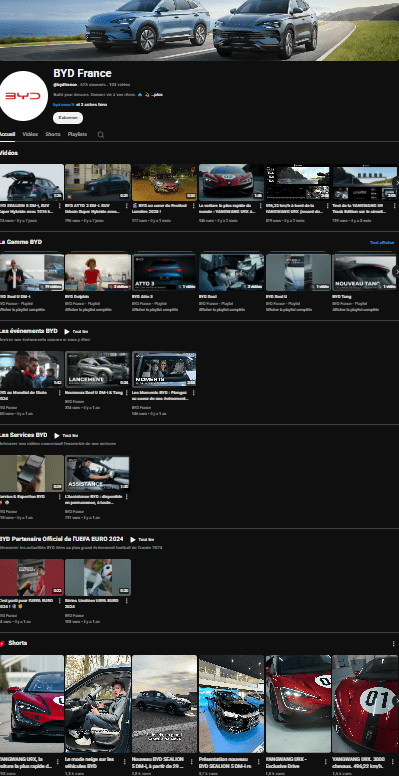Expand channel description with '...plus'

[157, 95]
